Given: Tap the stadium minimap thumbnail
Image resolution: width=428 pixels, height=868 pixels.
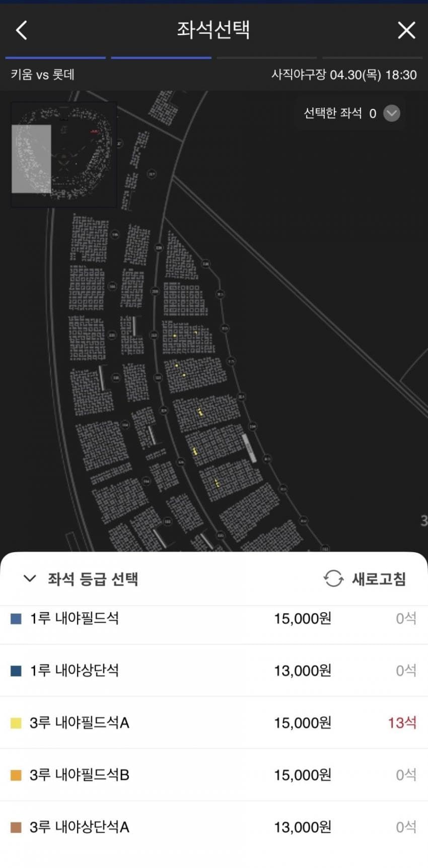Looking at the screenshot, I should tap(63, 155).
